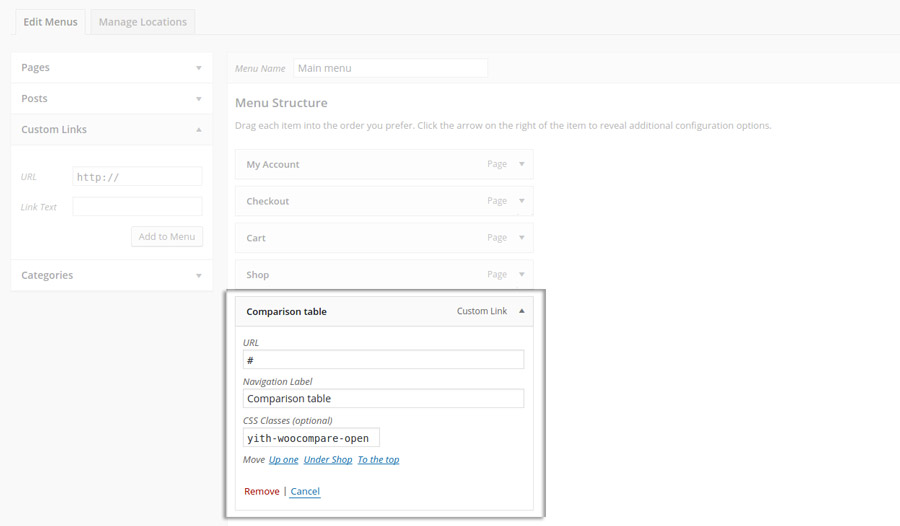
Task: Click the Cancel link
Action: point(305,491)
